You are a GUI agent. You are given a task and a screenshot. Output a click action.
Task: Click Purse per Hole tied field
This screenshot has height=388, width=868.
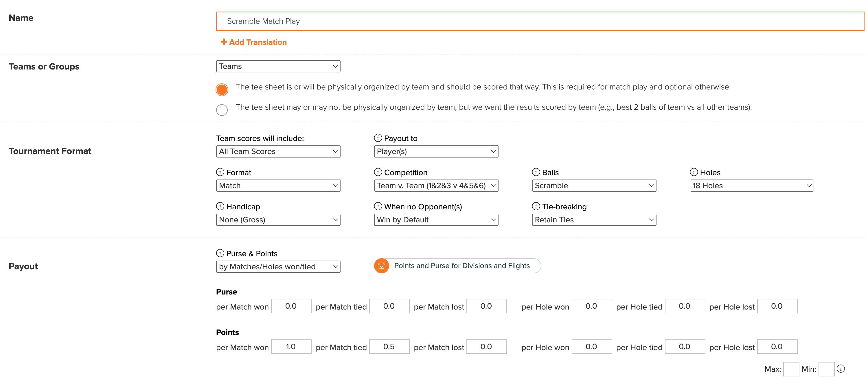coord(685,306)
